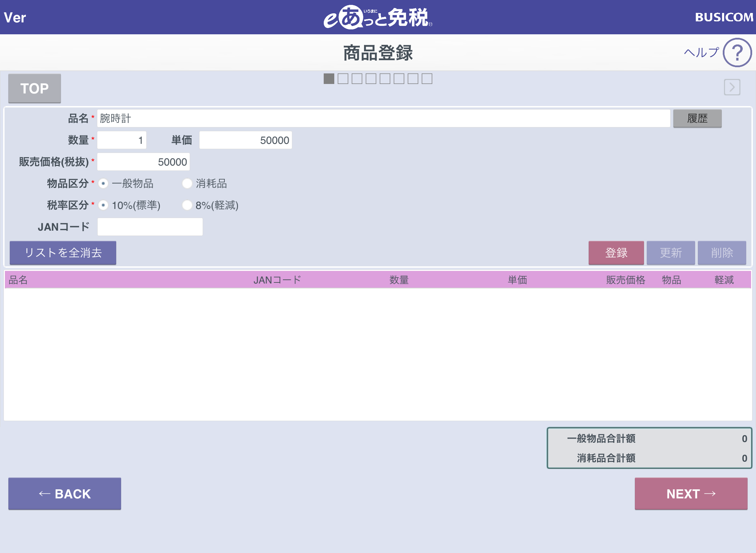Click the 数量 column header in the table
The image size is (756, 553).
[399, 280]
